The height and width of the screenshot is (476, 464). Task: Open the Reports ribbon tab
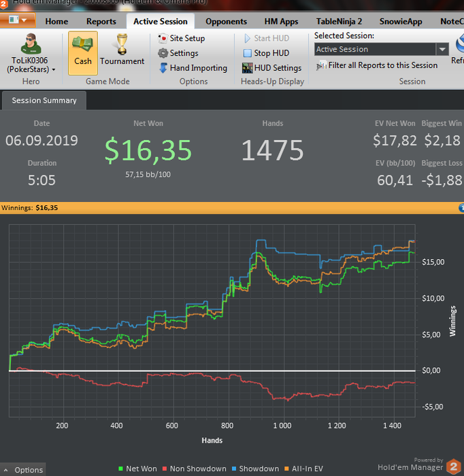point(101,22)
